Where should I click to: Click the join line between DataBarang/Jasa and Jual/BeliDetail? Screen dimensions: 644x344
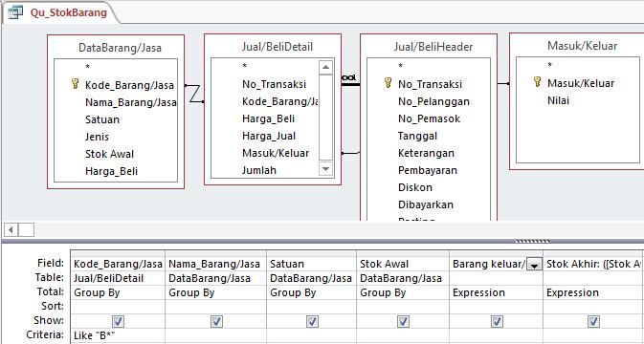coord(194,94)
